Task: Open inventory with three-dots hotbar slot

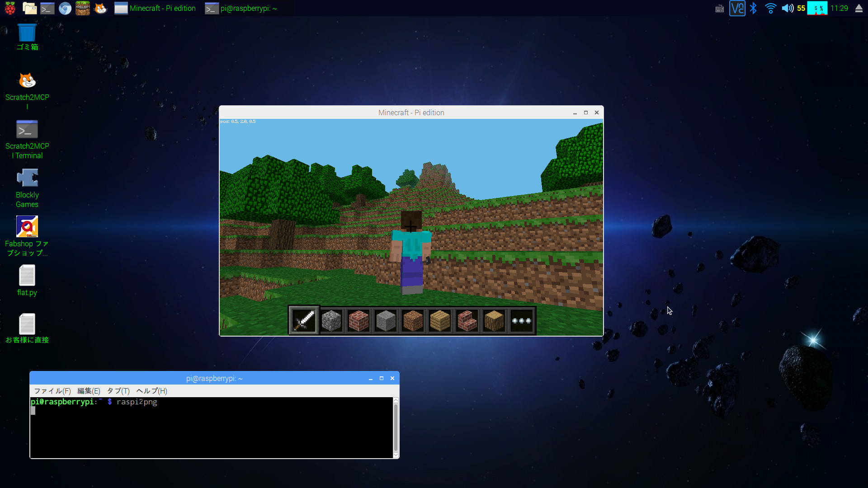Action: 521,321
